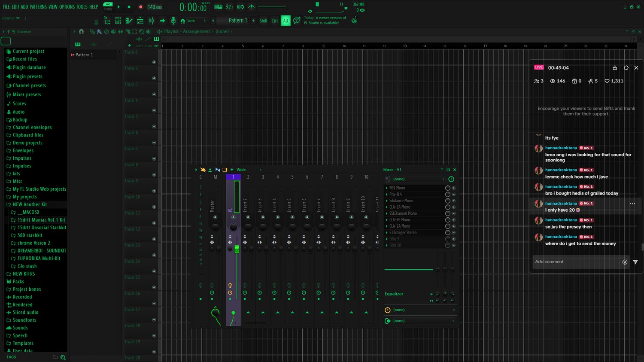Screen dimensions: 644x362
Task: Add a new pattern with the plus button
Action: (x=253, y=21)
